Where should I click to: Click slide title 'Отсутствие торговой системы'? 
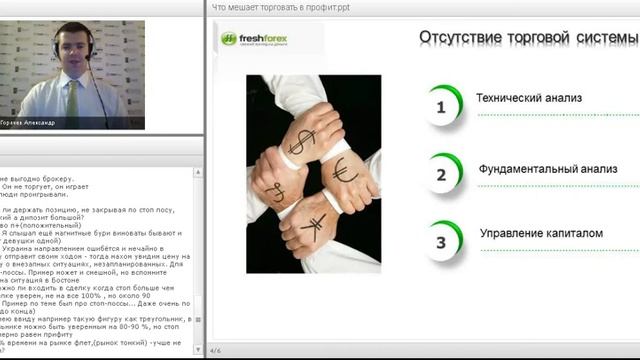click(528, 38)
